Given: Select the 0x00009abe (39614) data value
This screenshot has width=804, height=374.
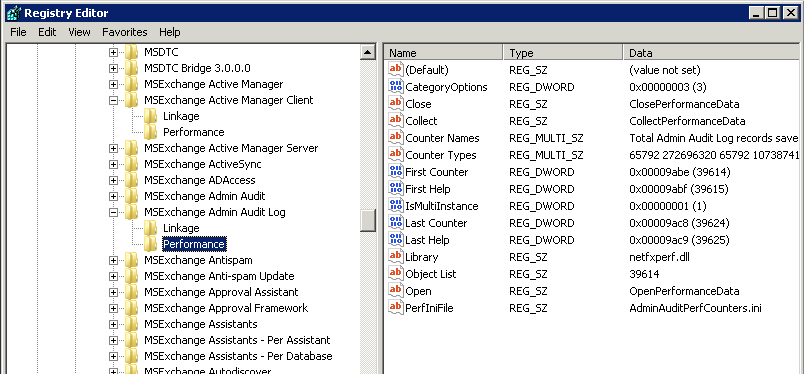Looking at the screenshot, I should click(x=679, y=172).
